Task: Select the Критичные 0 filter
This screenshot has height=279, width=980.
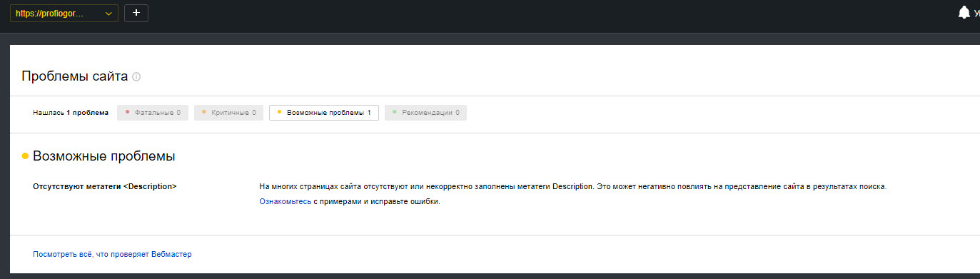Action: [x=228, y=113]
